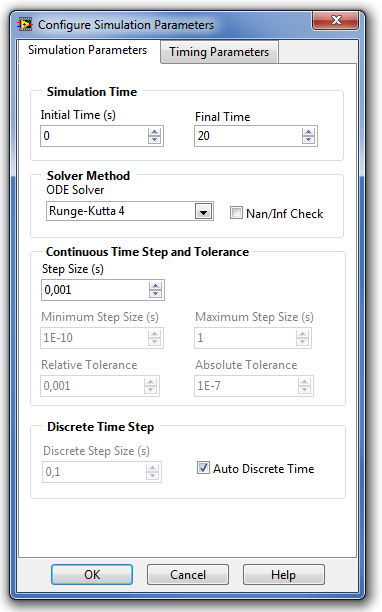
Task: Focus the Step Size text field
Action: (x=95, y=290)
